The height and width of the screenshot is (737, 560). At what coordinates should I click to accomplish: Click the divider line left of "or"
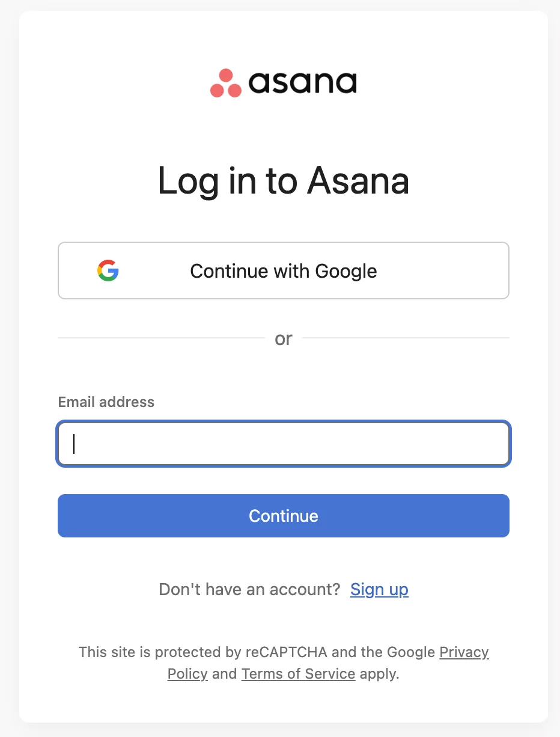pos(161,338)
